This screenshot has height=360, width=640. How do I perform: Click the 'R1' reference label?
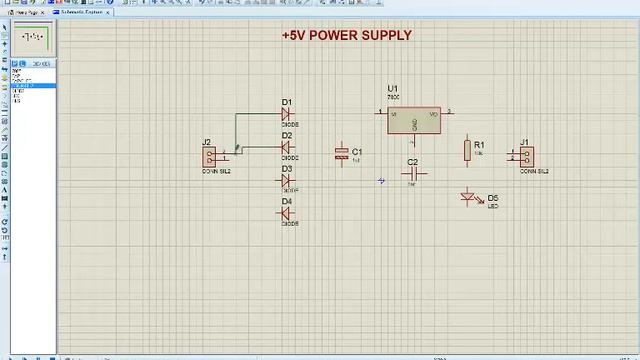click(x=479, y=145)
